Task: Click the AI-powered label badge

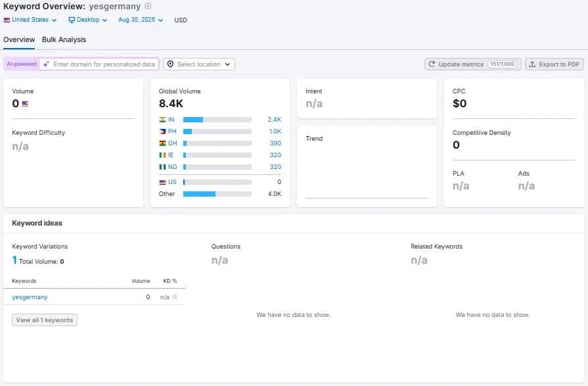Action: pos(22,64)
